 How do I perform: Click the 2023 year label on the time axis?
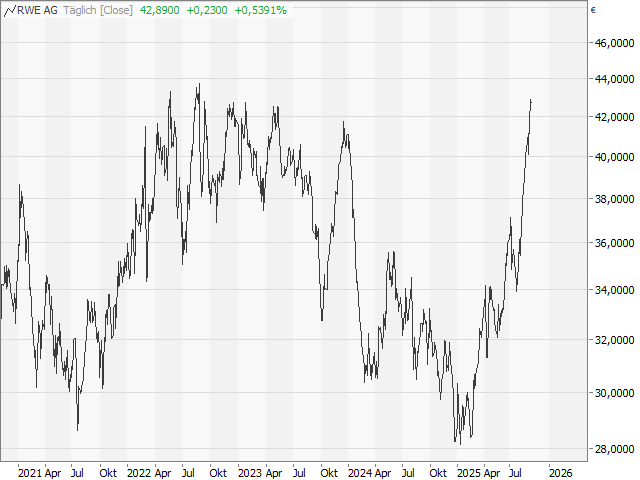point(250,473)
